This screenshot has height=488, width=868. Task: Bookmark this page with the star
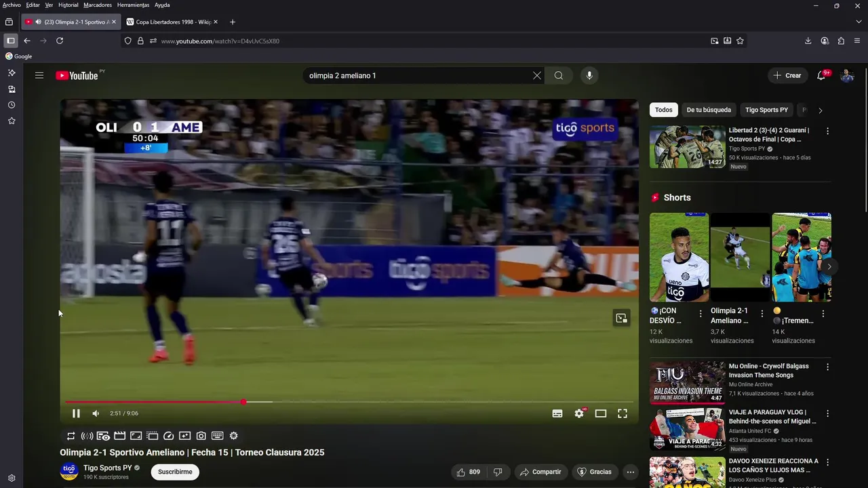(x=740, y=41)
